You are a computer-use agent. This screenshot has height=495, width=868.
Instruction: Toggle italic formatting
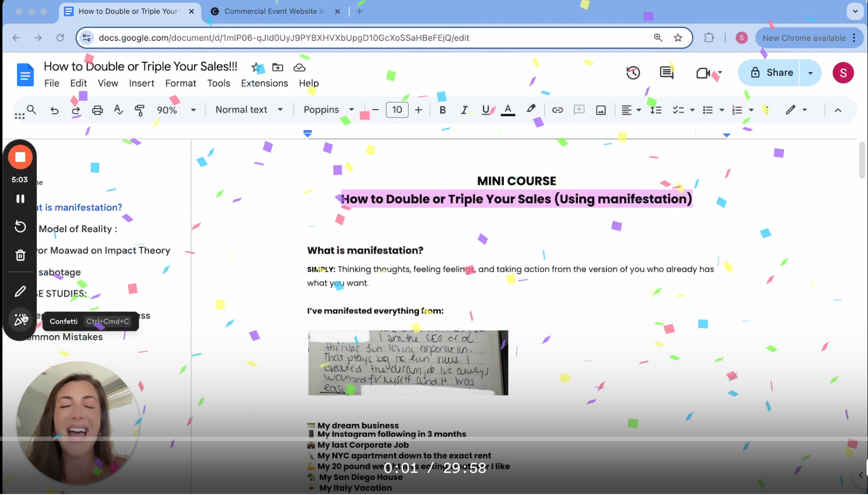pos(464,110)
